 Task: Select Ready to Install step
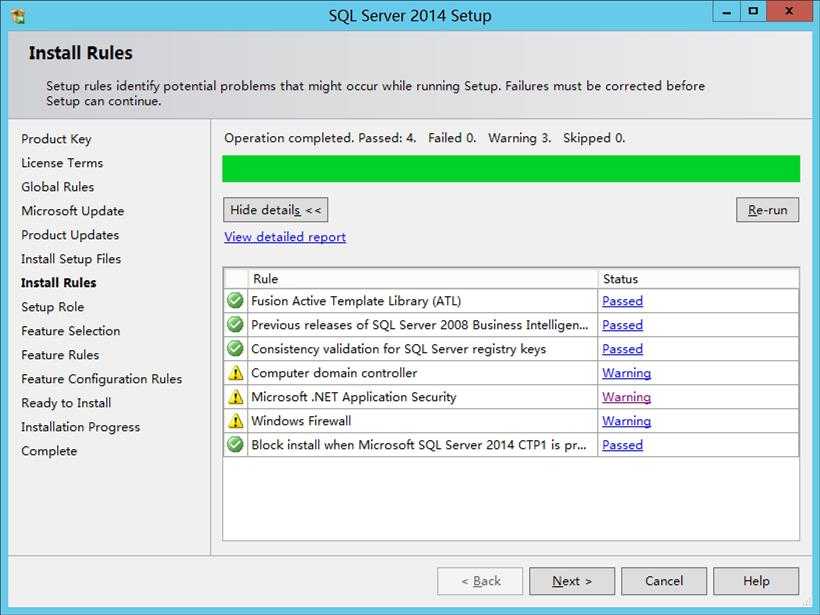coord(66,403)
